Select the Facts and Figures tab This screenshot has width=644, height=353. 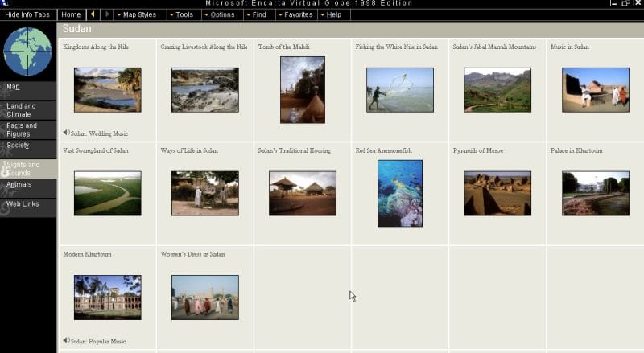click(x=29, y=129)
